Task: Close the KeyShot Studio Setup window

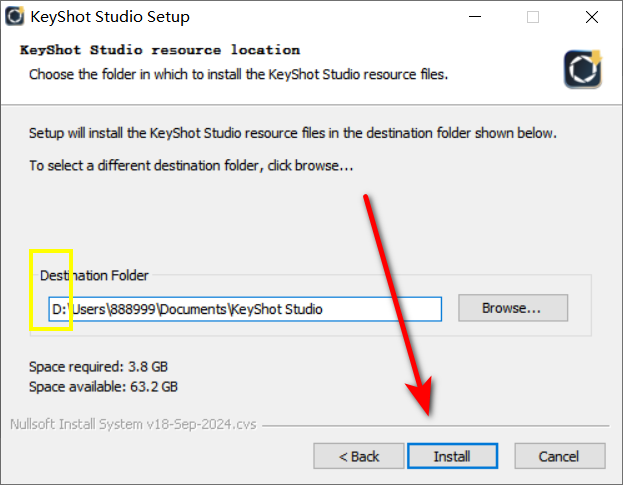Action: coord(592,17)
